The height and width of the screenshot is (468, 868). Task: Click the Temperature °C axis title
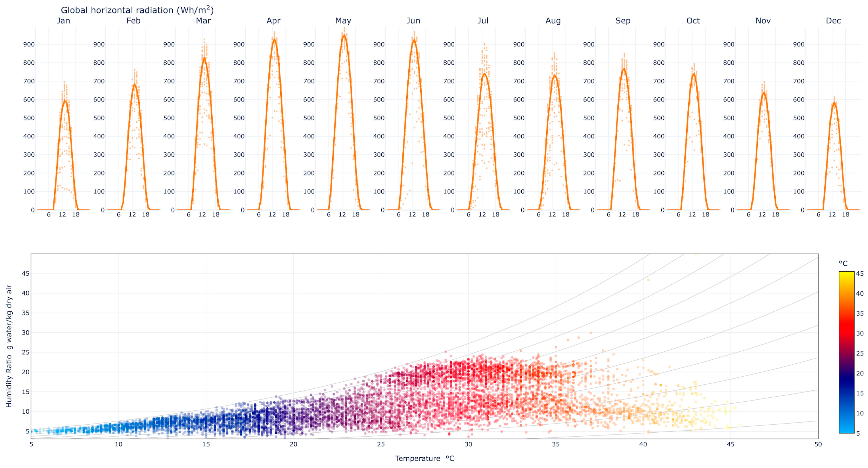[x=424, y=458]
